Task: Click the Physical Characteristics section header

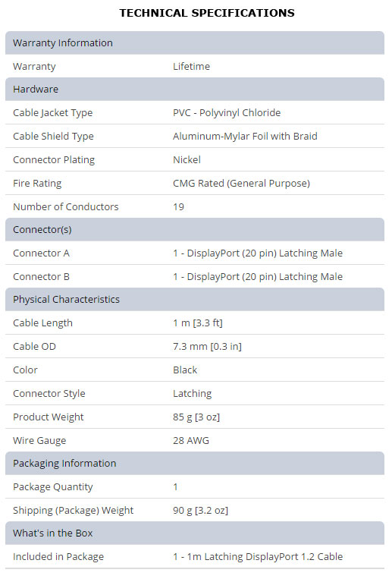Action: [195, 300]
